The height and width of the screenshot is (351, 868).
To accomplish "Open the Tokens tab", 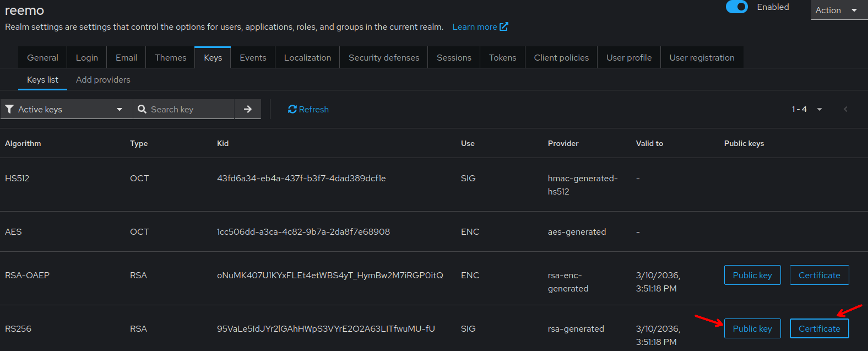I will pos(502,57).
